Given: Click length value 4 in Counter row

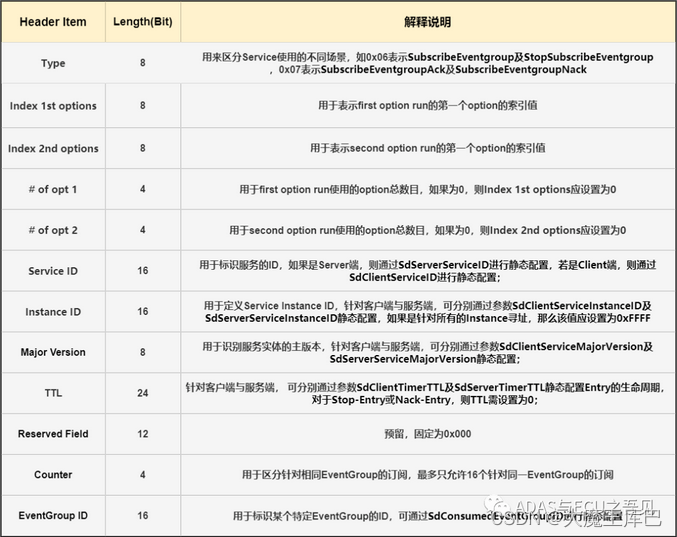Looking at the screenshot, I should point(142,475).
